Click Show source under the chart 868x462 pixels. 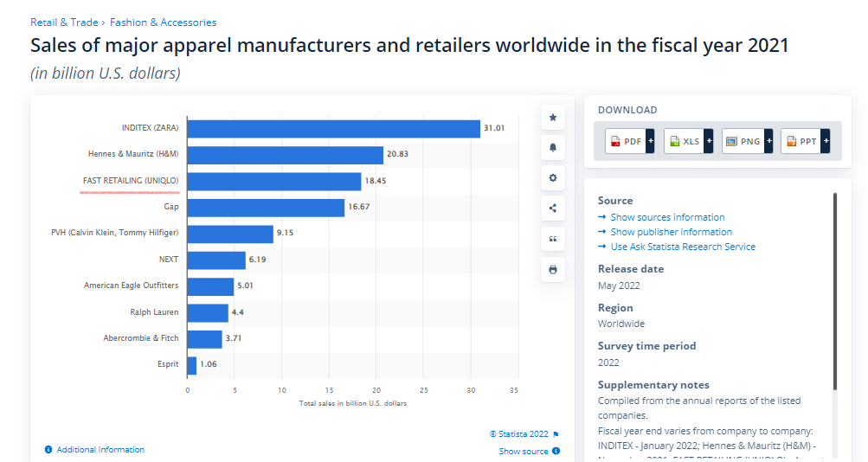pyautogui.click(x=524, y=451)
